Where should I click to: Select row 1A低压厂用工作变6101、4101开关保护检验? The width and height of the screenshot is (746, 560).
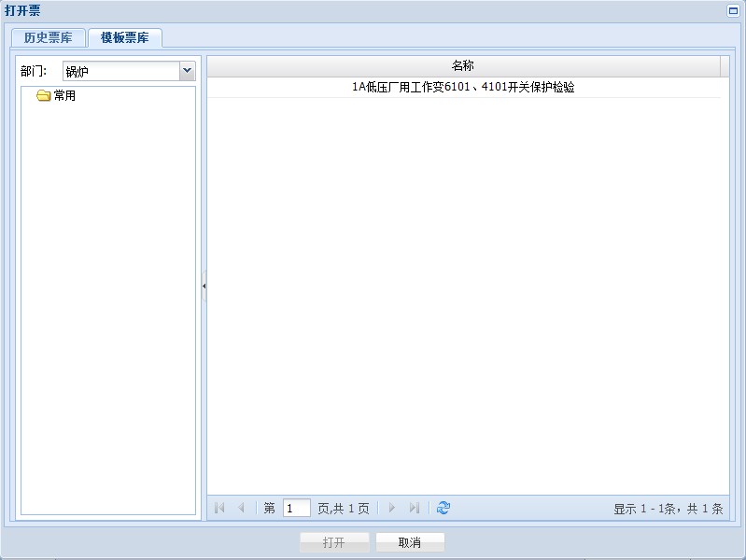coord(463,88)
